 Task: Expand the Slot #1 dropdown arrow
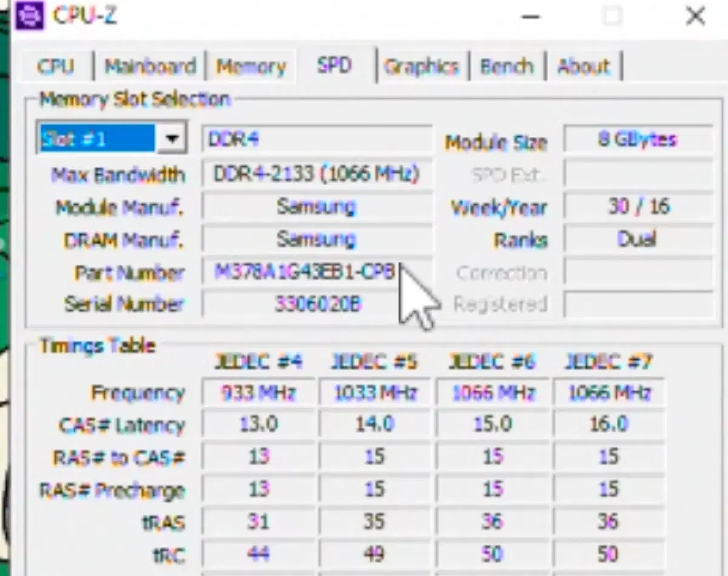(x=172, y=139)
